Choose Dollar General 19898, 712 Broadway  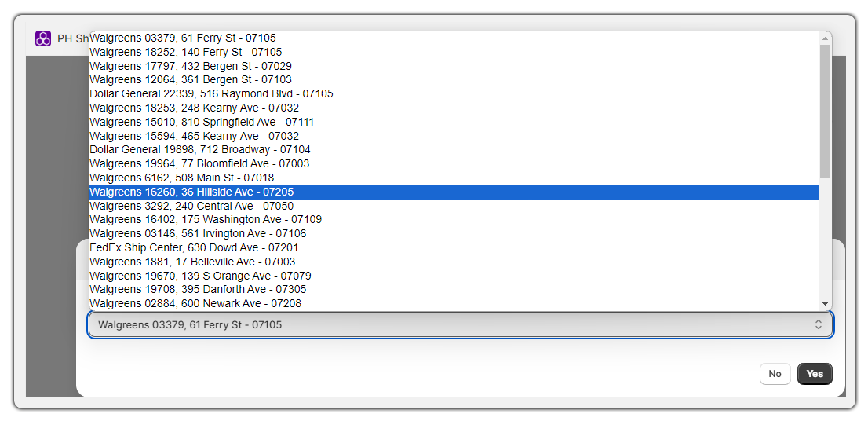454,149
